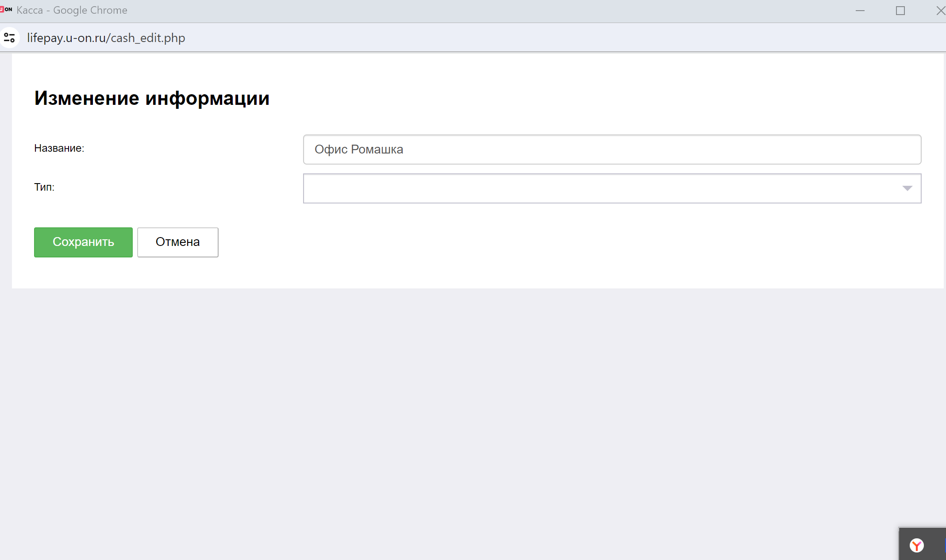Viewport: 946px width, 560px height.
Task: Click the Тип dropdown arrow
Action: [907, 188]
